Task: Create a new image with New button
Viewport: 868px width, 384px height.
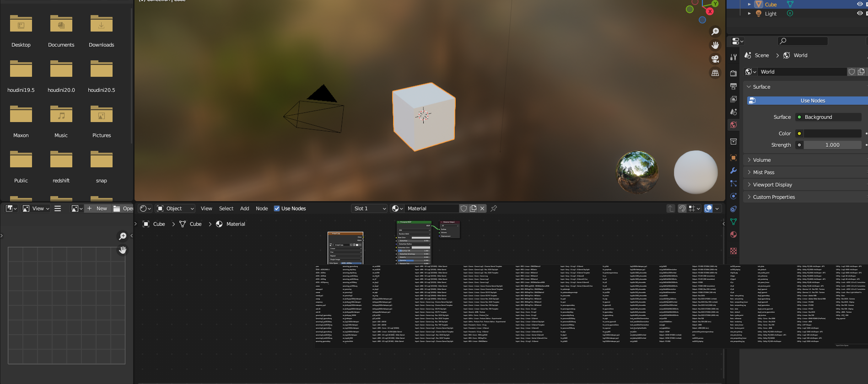Action: click(97, 208)
